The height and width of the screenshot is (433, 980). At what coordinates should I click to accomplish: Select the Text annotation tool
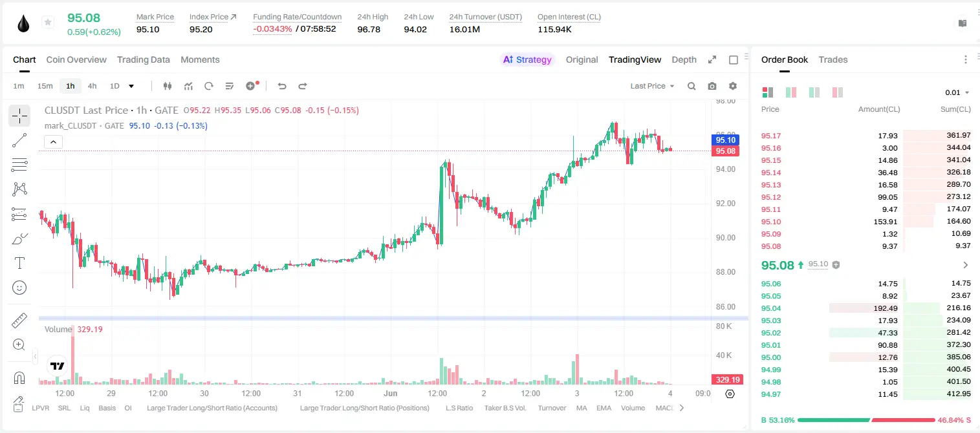coord(19,263)
